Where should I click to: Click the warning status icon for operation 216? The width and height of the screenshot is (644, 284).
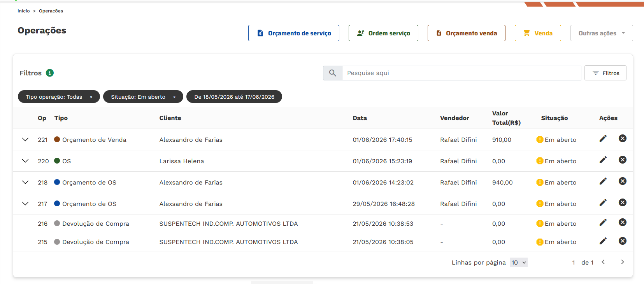(x=540, y=223)
